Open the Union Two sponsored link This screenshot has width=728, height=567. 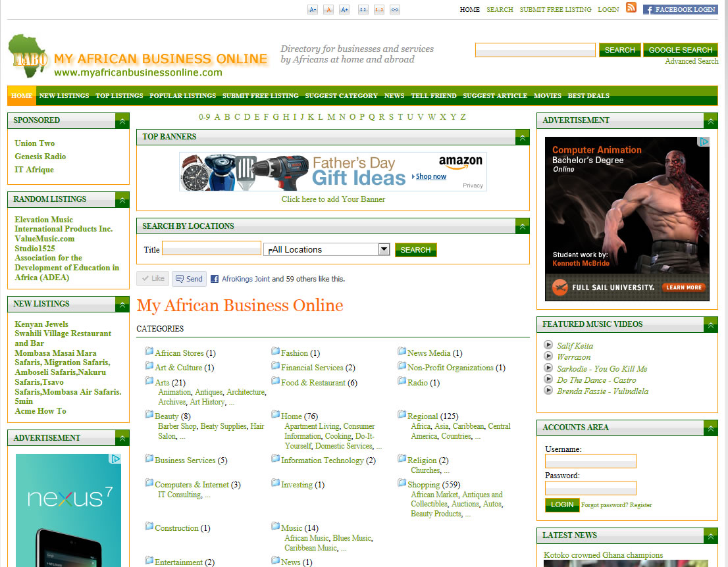(34, 143)
